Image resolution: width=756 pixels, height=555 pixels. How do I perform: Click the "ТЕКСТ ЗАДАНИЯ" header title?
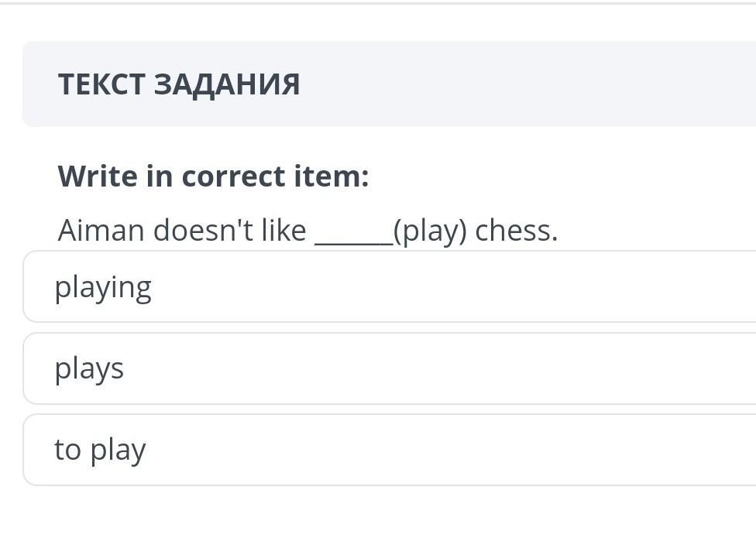179,84
